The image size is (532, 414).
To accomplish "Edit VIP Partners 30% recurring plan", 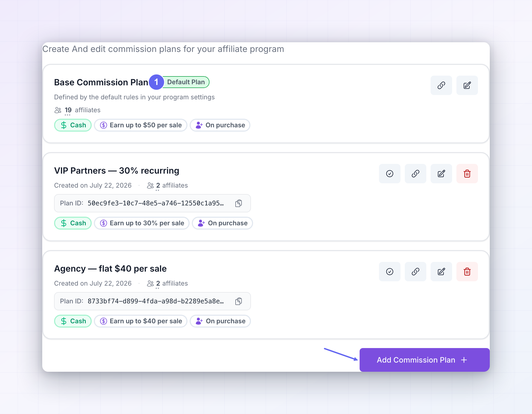I will (x=441, y=174).
